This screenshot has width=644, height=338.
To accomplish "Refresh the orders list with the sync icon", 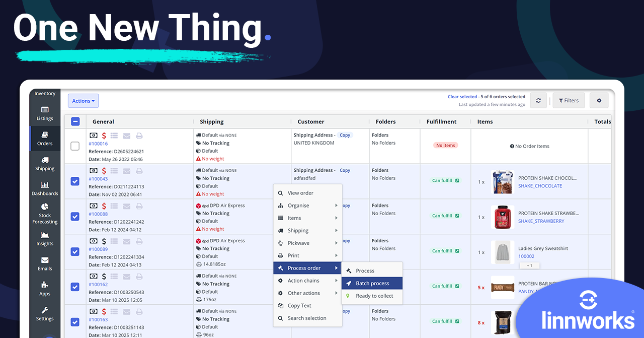I will pyautogui.click(x=538, y=100).
